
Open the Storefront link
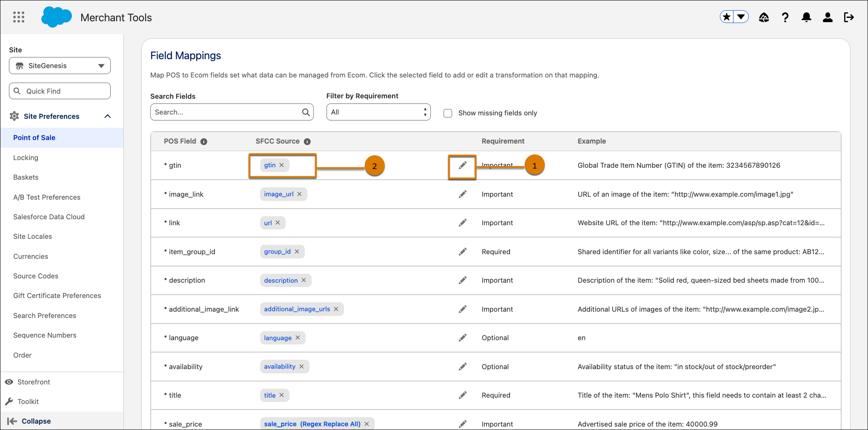point(34,382)
